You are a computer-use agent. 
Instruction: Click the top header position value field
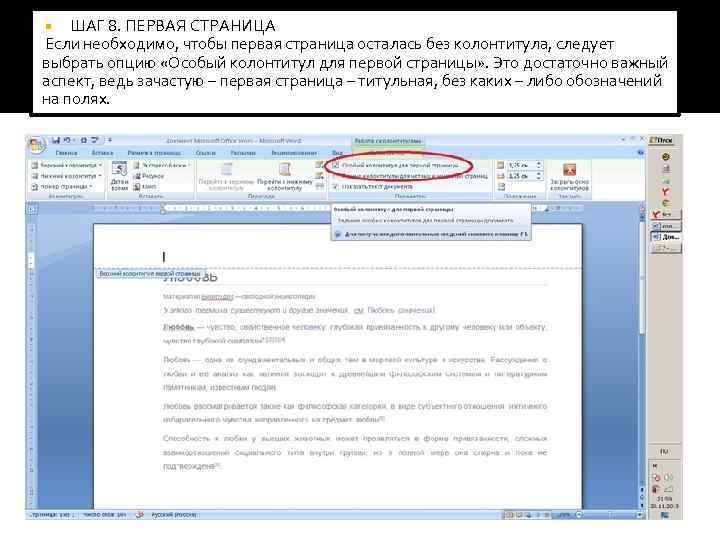point(521,165)
